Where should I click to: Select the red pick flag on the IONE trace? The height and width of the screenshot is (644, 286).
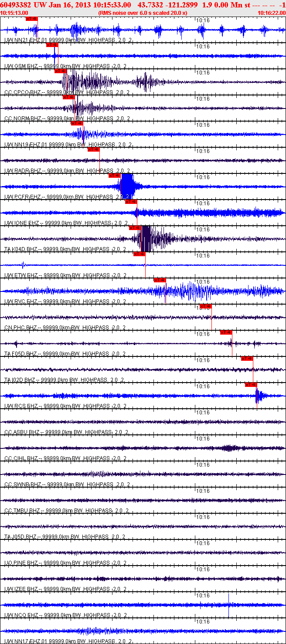(x=131, y=202)
